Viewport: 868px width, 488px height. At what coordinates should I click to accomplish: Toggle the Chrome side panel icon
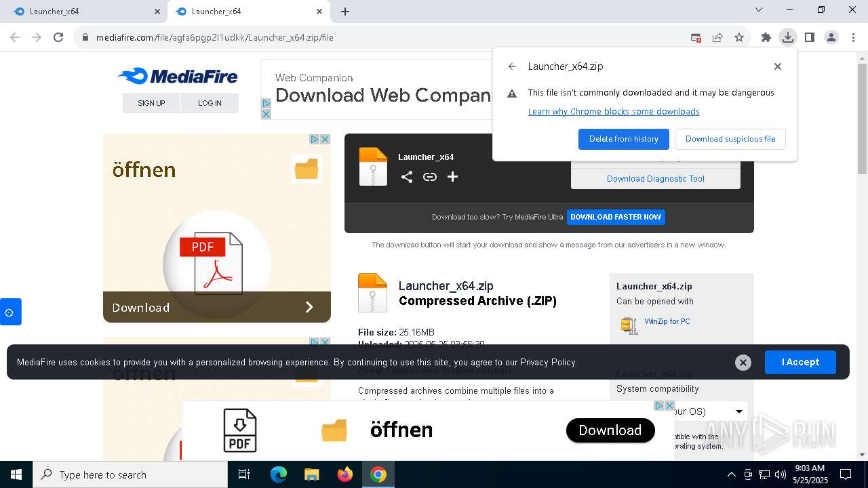(x=810, y=38)
